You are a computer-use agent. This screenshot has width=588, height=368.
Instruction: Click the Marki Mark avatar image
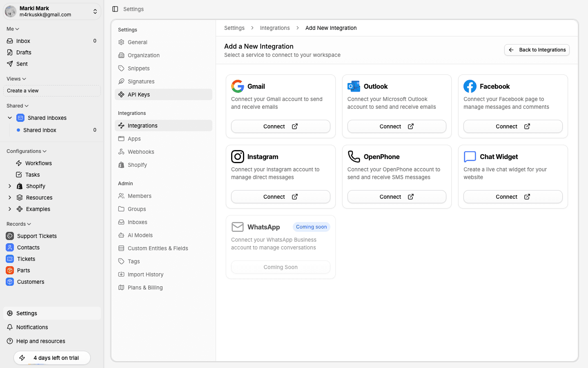(x=11, y=11)
